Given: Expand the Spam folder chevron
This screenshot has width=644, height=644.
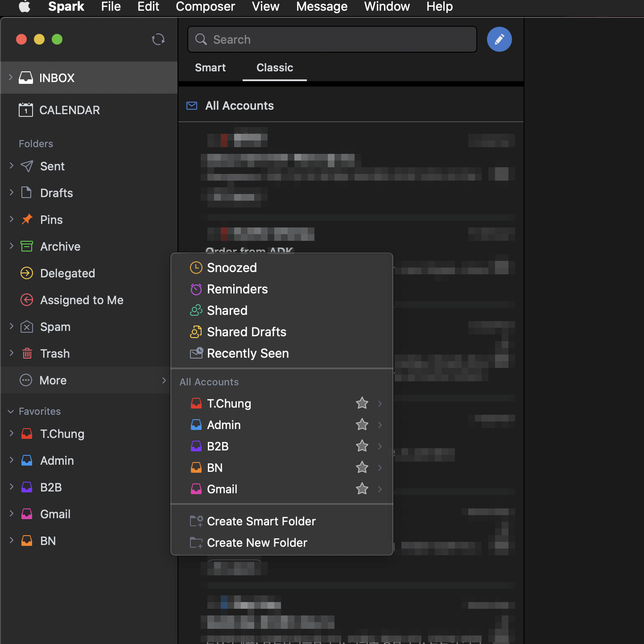Looking at the screenshot, I should point(12,326).
